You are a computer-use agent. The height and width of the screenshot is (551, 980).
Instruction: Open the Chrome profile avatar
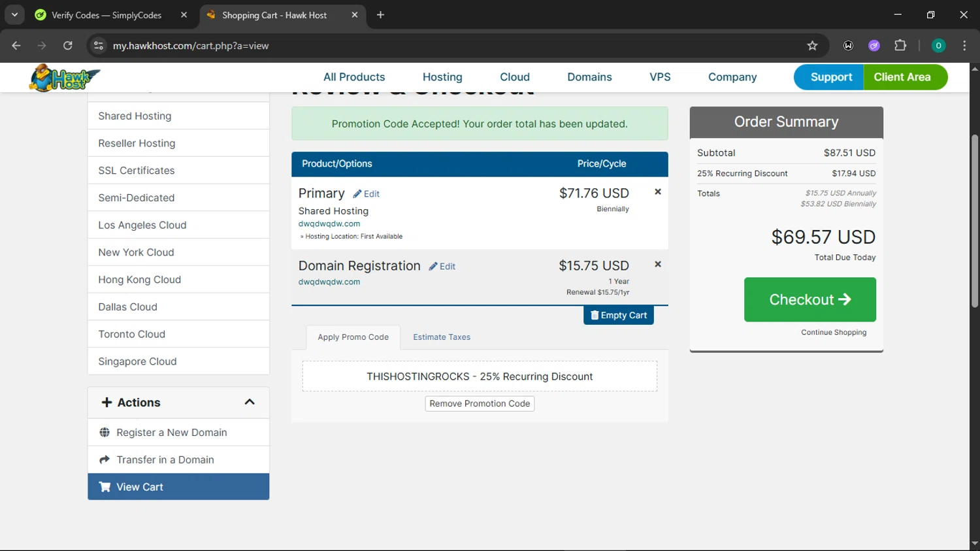tap(938, 46)
